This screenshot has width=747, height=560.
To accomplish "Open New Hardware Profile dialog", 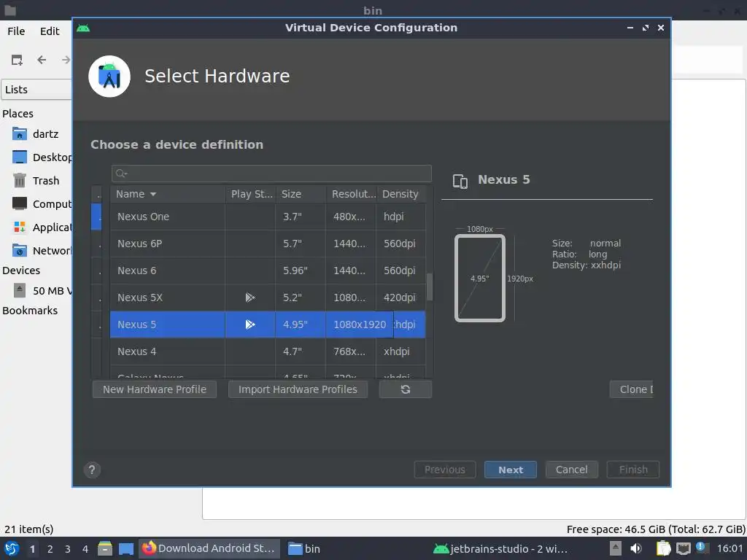I will (155, 389).
